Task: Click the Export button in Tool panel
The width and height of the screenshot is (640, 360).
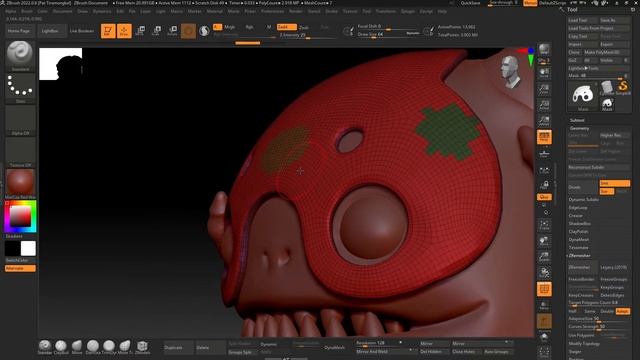Action: coord(614,44)
